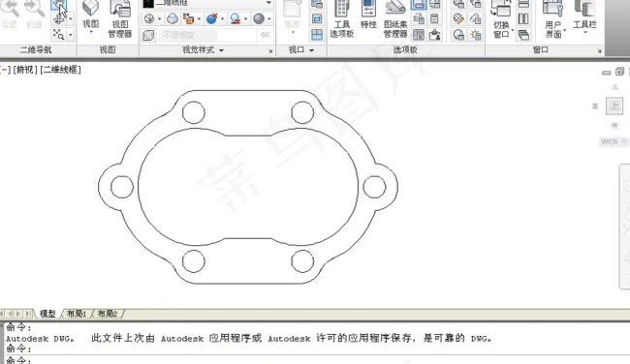Restore the drawing viewport window button
The height and width of the screenshot is (364, 630).
[x=619, y=72]
